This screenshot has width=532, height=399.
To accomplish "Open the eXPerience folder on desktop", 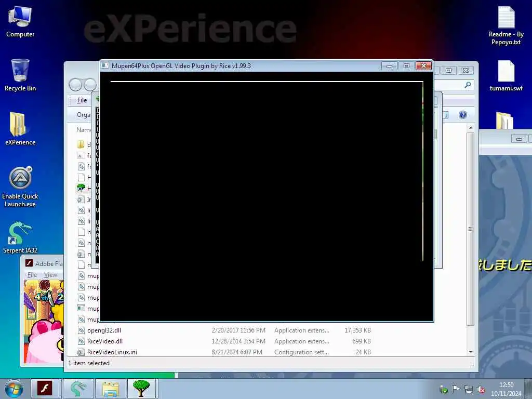I will tap(20, 129).
